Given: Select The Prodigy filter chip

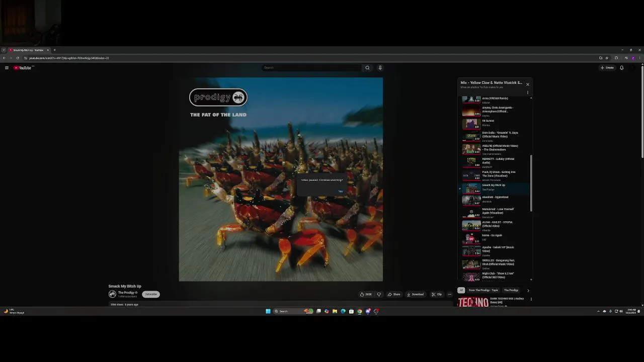Looking at the screenshot, I should (x=511, y=290).
